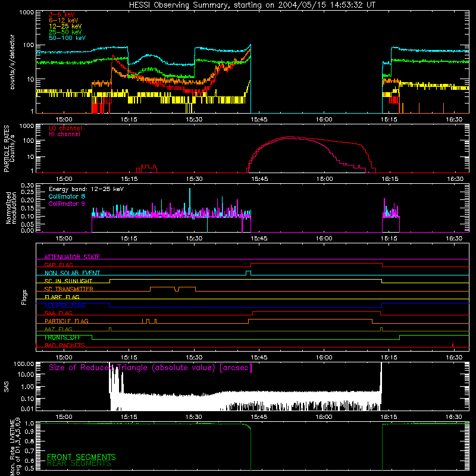
Task: Click the "counts/s/detector" axis label
Action: [x=12, y=62]
